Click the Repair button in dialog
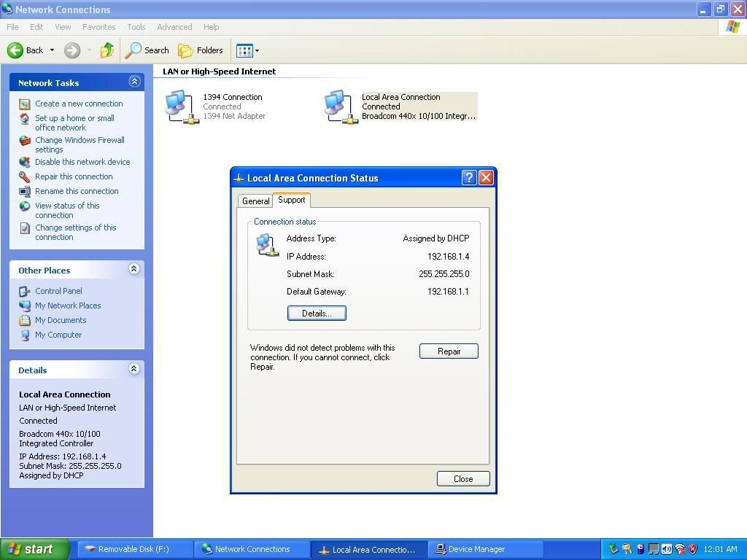The height and width of the screenshot is (560, 747). click(449, 351)
